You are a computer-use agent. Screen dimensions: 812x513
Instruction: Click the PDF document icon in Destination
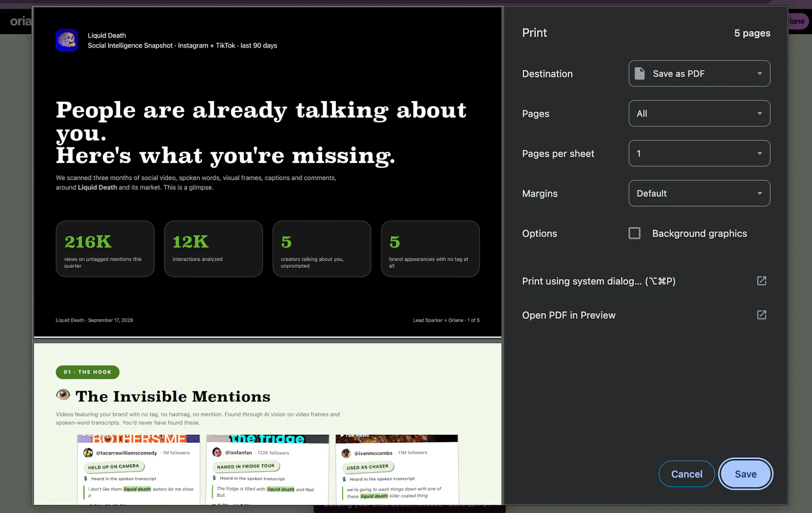(x=640, y=74)
